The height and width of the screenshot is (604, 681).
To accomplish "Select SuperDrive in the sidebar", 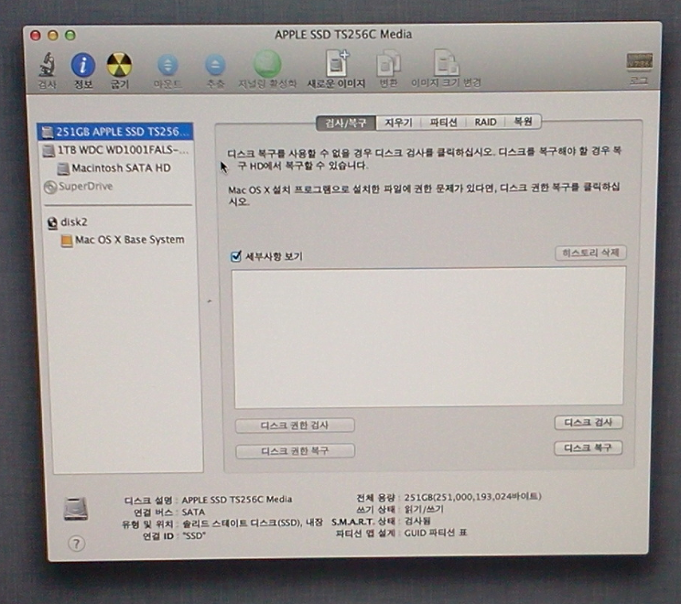I will click(x=79, y=187).
